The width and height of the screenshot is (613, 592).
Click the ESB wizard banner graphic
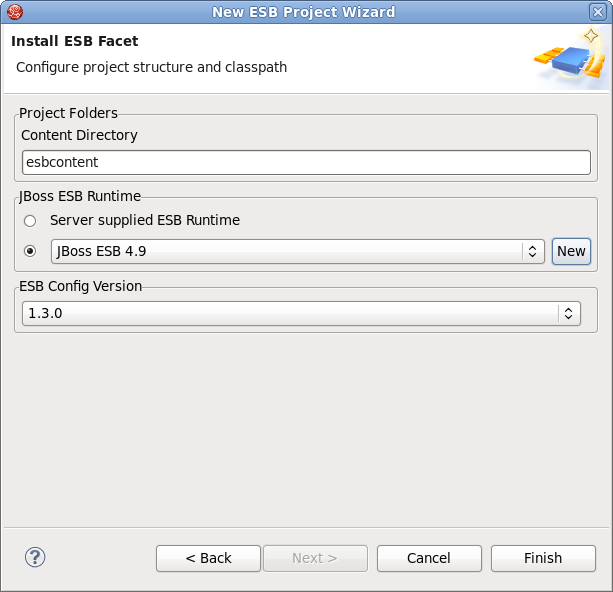click(569, 58)
